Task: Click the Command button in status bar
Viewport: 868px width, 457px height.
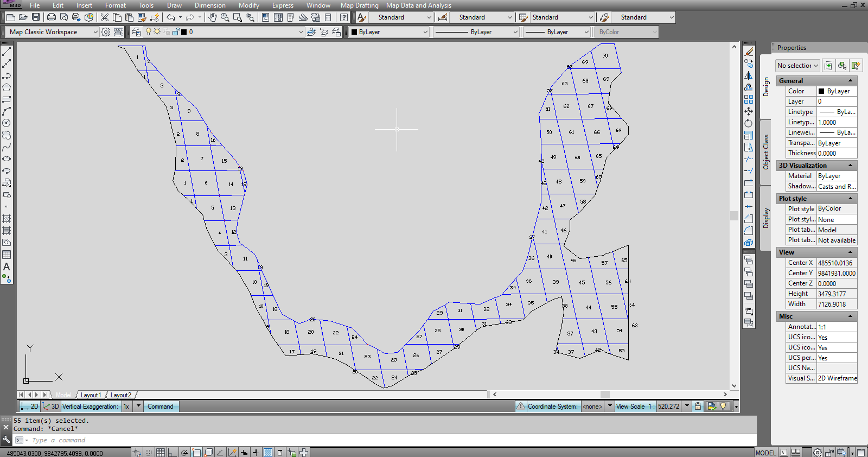Action: [x=161, y=407]
